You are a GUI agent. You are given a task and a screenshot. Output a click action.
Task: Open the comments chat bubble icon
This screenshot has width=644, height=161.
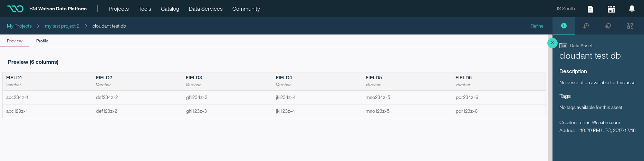(608, 26)
